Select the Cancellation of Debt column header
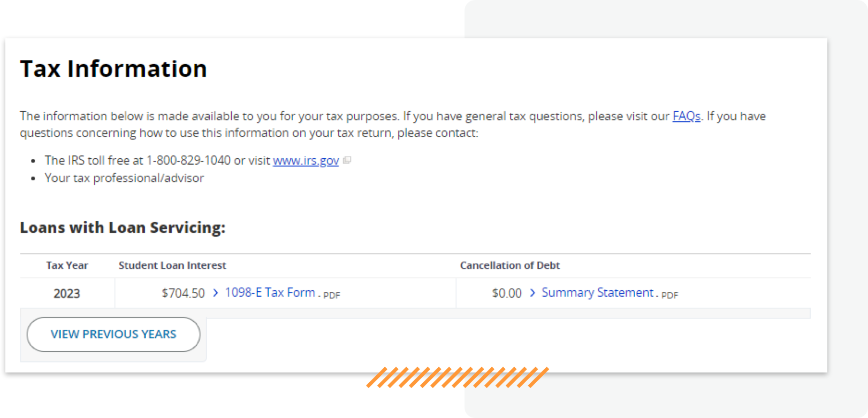Image resolution: width=868 pixels, height=418 pixels. 510,265
